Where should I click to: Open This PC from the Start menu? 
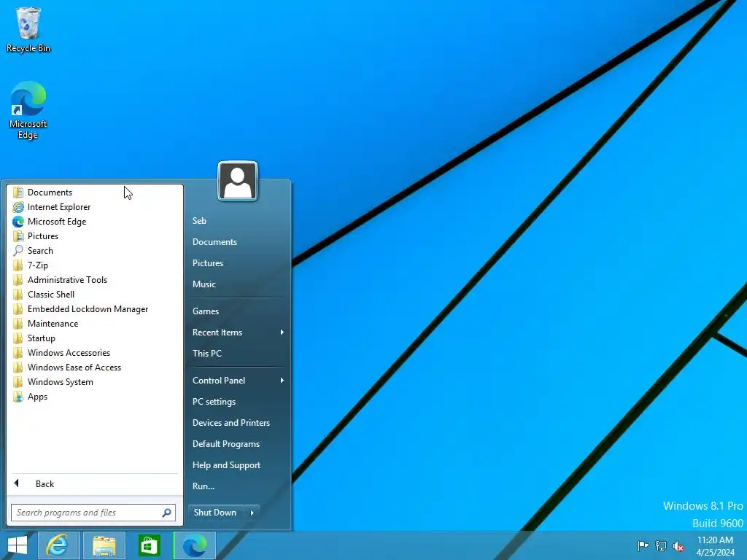(x=206, y=354)
